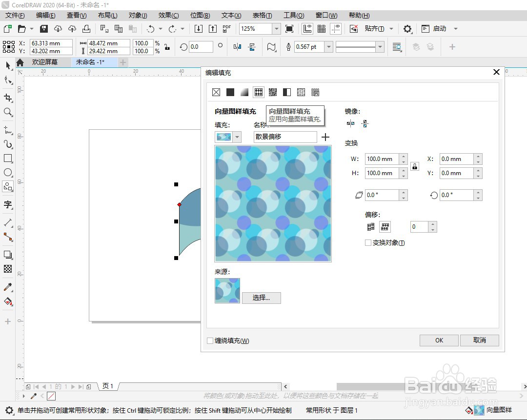
Task: Mirror tiles horizontally
Action: 350,123
